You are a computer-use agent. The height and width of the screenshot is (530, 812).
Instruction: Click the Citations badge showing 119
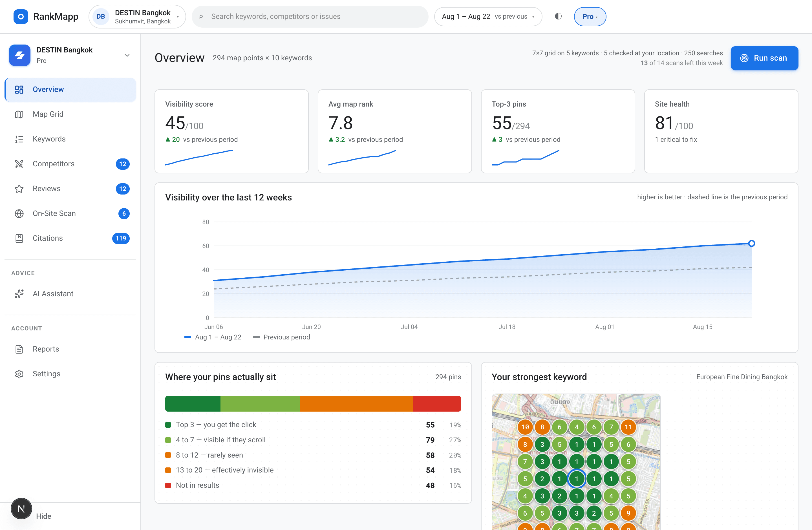[121, 238]
